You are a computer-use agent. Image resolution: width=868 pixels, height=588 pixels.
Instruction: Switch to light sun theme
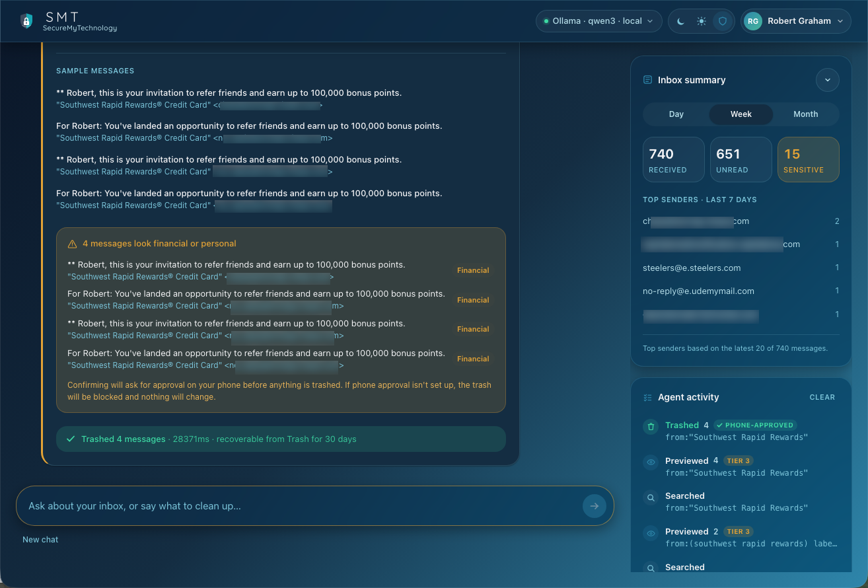(x=702, y=21)
